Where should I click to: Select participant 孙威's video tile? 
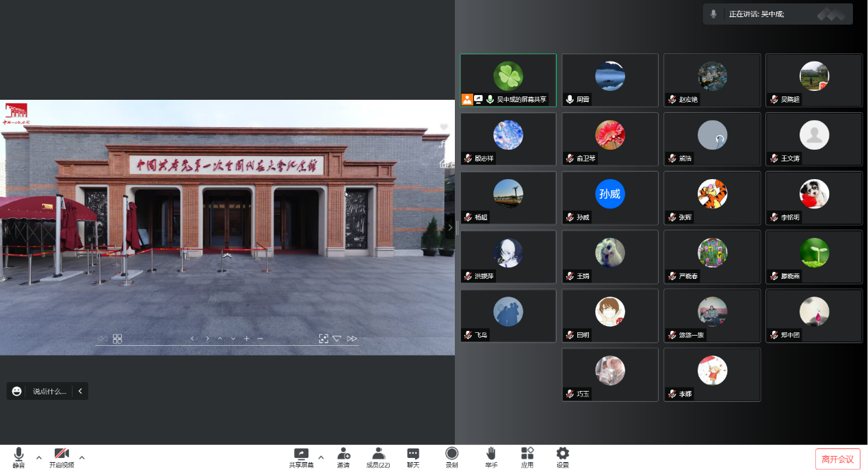pos(609,198)
